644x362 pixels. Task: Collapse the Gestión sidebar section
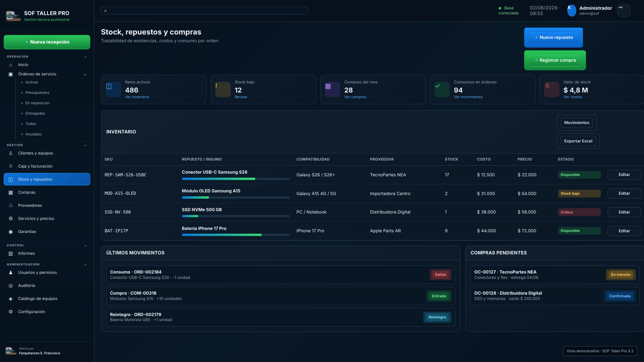point(85,145)
